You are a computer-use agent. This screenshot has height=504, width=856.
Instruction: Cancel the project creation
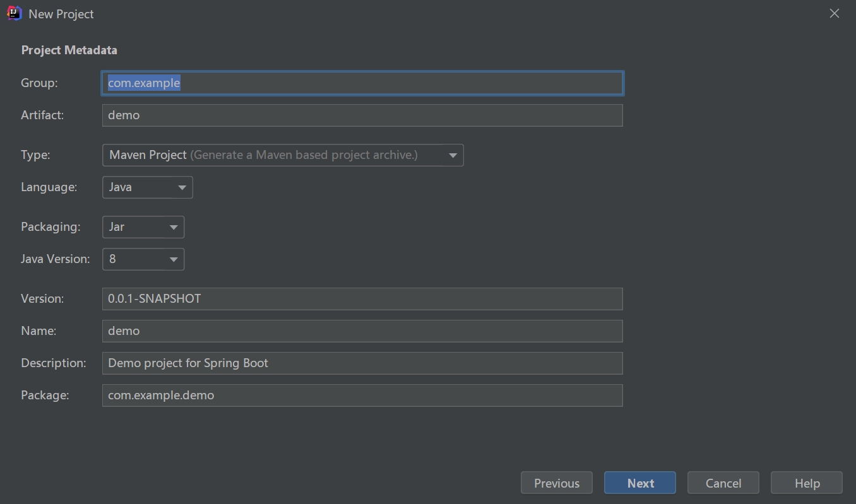[723, 483]
